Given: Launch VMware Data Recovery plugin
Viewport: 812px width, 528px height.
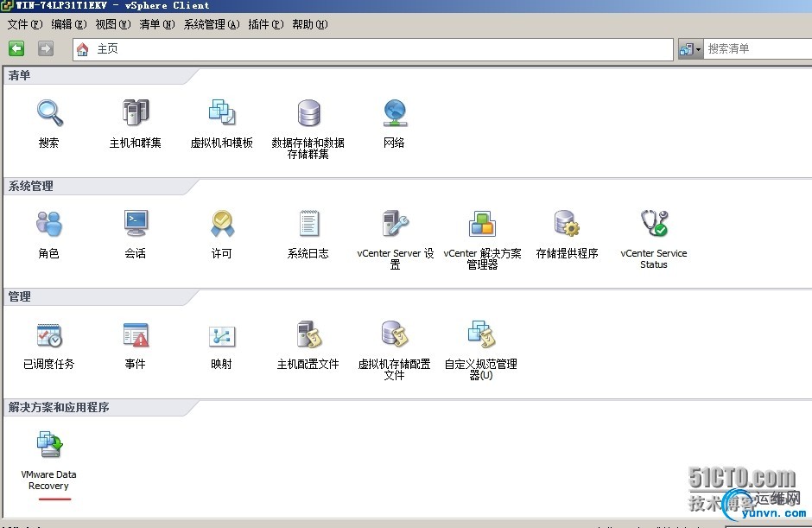Looking at the screenshot, I should point(50,444).
